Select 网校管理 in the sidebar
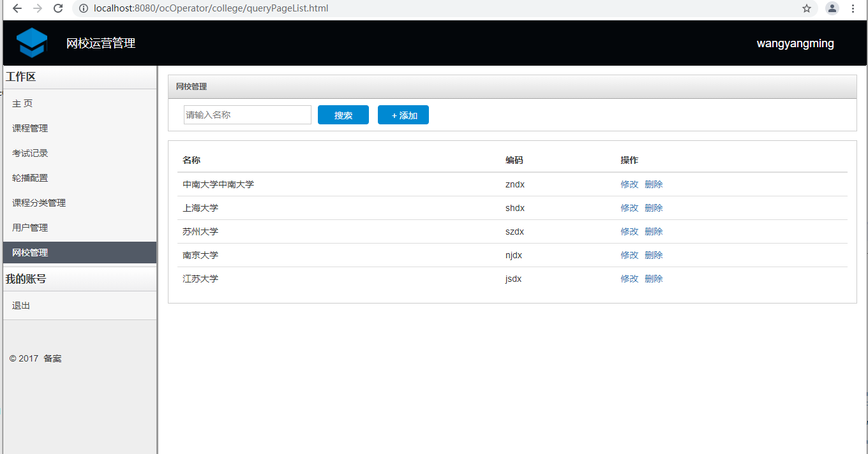 tap(80, 253)
